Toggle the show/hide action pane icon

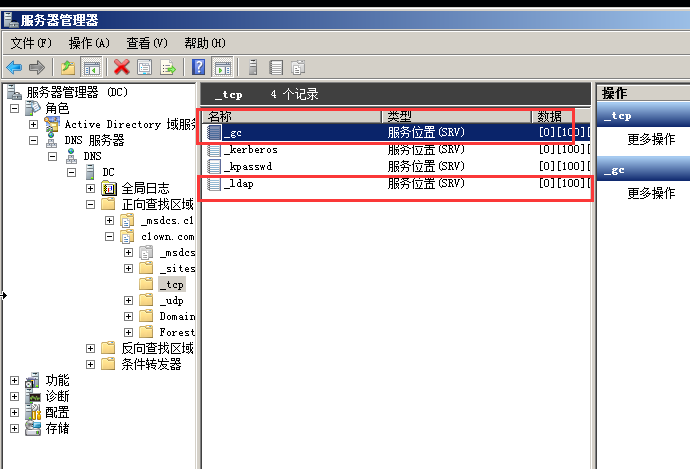(x=222, y=67)
